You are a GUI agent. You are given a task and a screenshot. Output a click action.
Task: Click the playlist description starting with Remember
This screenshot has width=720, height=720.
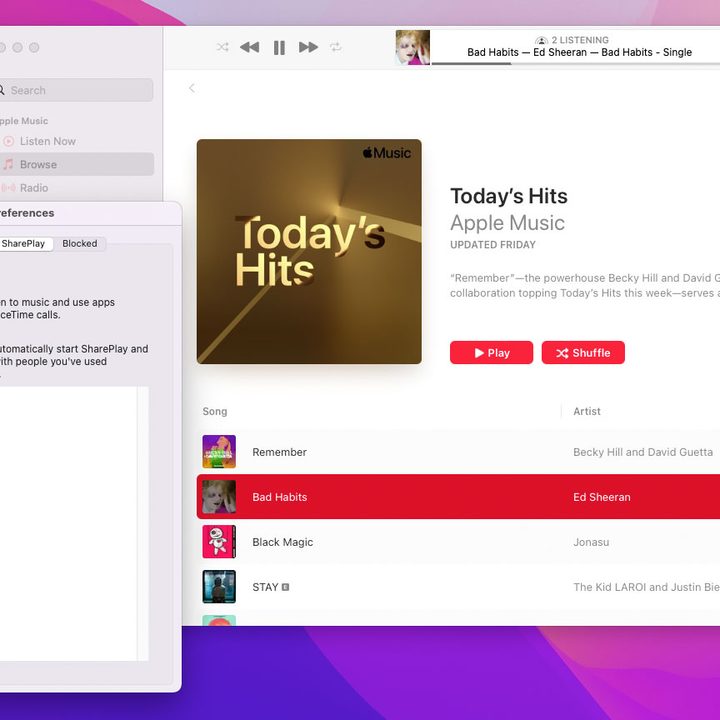pos(585,286)
